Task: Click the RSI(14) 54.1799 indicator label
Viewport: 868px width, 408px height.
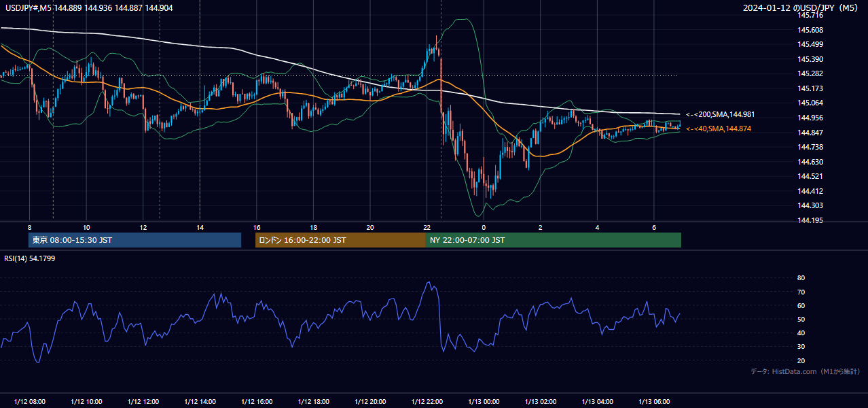Action: coord(30,258)
